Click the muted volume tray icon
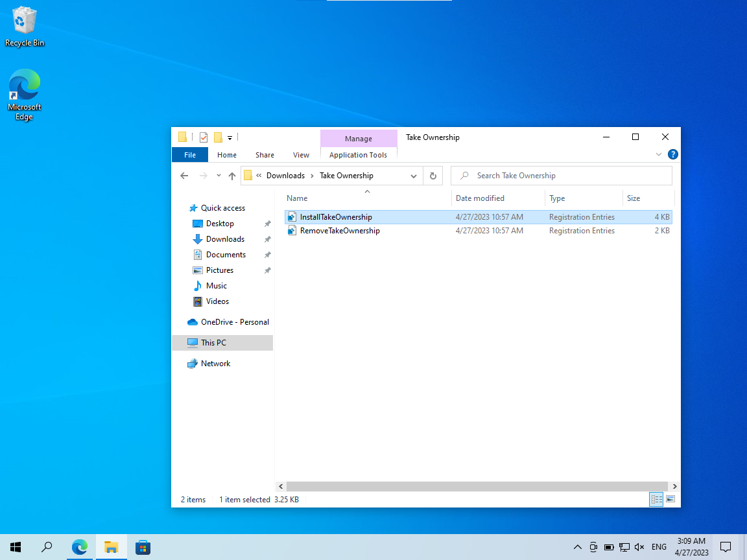Screen dimensions: 747x560 pos(640,547)
